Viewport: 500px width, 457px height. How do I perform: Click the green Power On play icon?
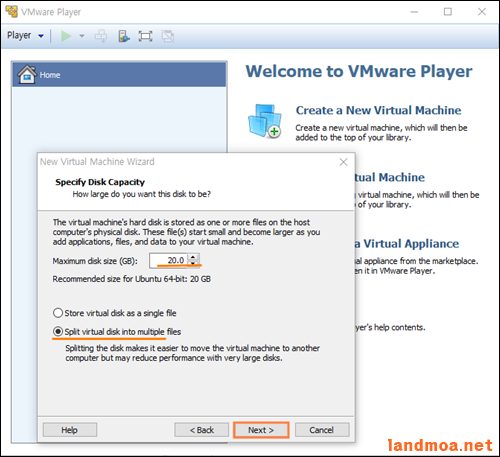coord(66,36)
